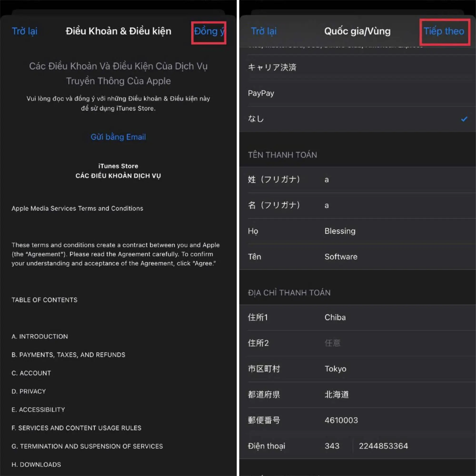476x476 pixels.
Task: Tap the Tên field containing Software
Action: click(341, 257)
